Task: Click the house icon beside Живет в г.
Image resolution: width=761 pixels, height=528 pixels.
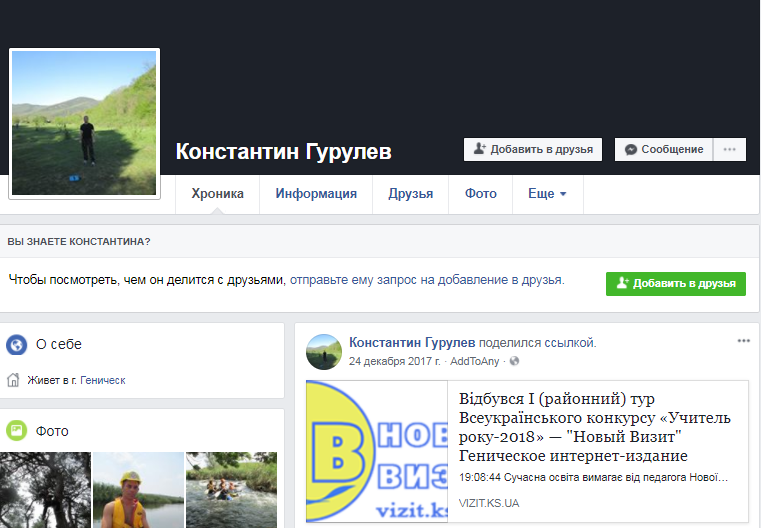Action: click(x=14, y=380)
